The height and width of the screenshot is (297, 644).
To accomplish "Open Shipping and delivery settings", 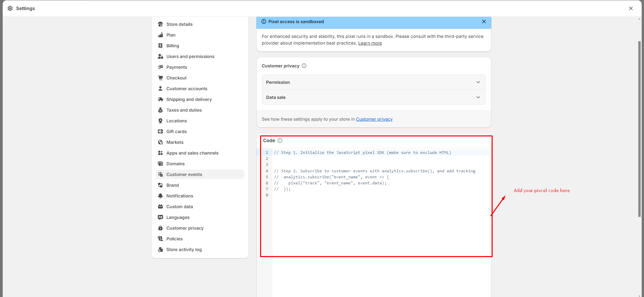I will (200, 99).
